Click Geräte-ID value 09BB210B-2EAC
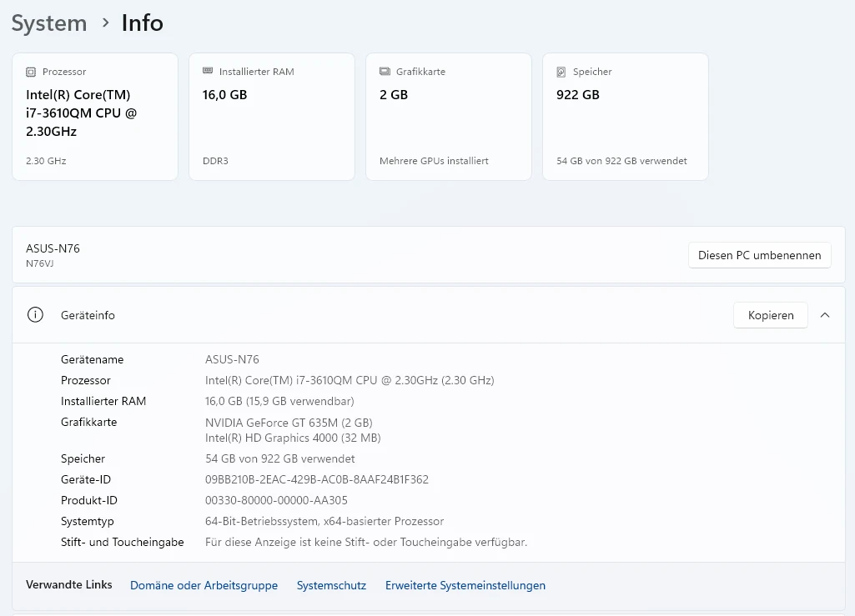The image size is (855, 616). click(317, 480)
